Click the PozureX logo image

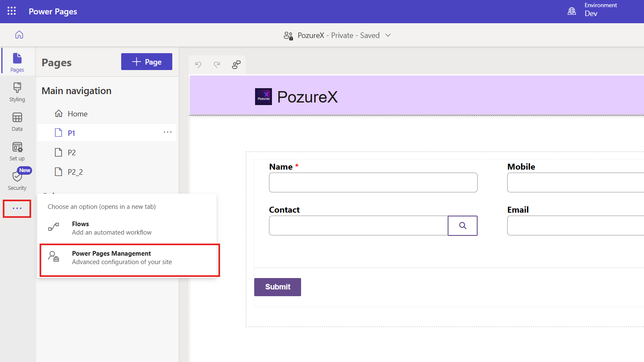(x=264, y=97)
